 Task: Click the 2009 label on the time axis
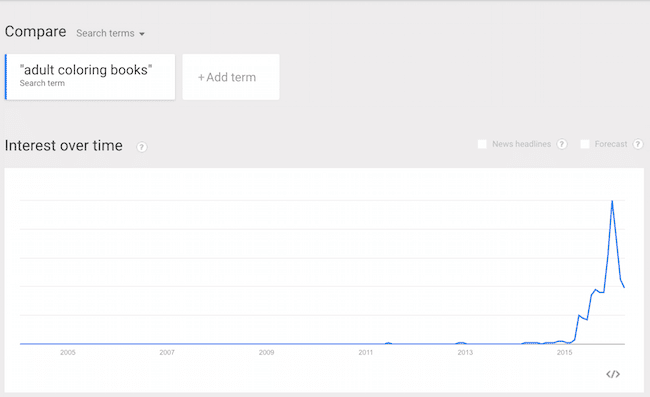click(x=266, y=352)
